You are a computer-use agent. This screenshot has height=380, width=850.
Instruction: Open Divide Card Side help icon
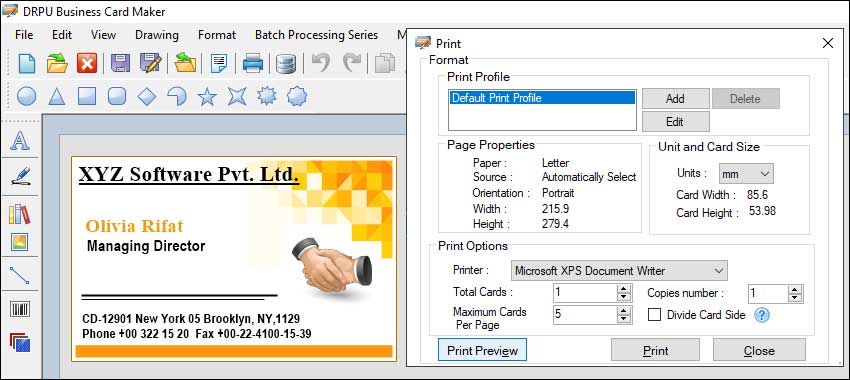[762, 315]
